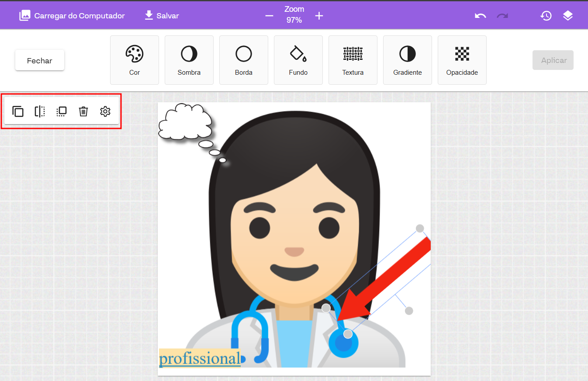Open the layers panel
This screenshot has height=381, width=588.
pyautogui.click(x=568, y=16)
